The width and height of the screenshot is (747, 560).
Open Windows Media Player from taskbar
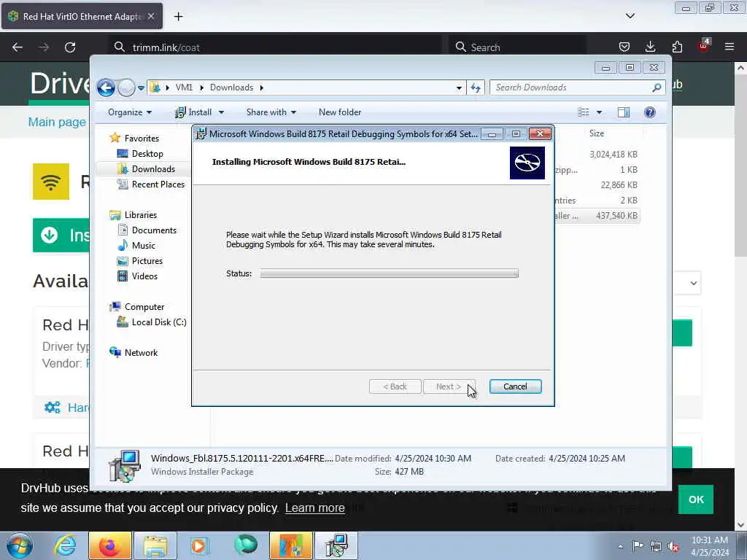[200, 545]
